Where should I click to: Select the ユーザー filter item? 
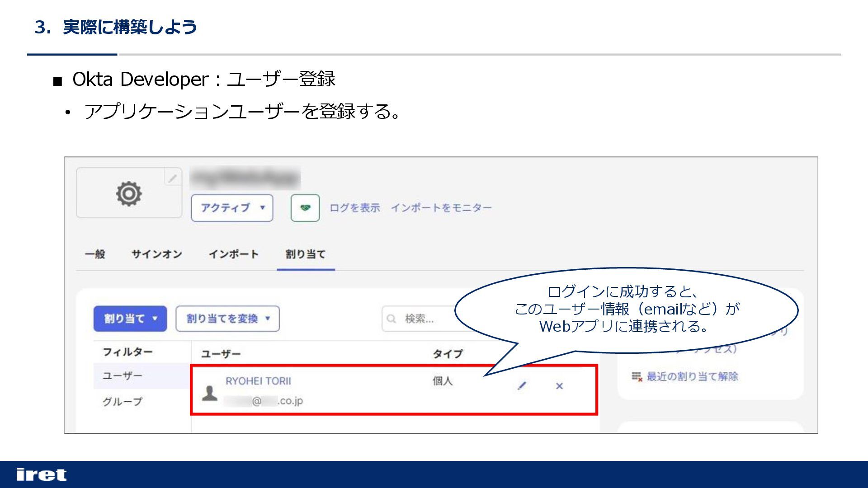click(122, 376)
